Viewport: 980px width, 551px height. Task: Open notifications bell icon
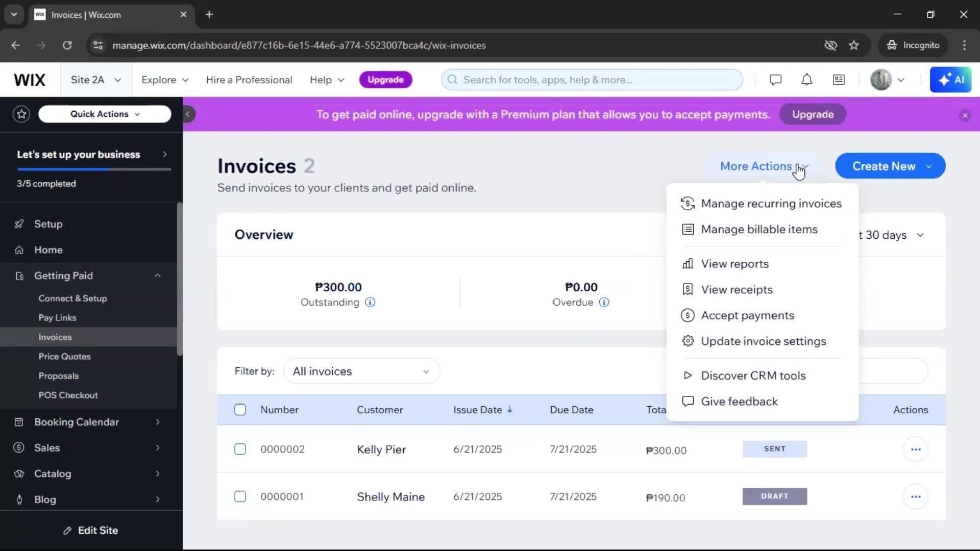806,80
